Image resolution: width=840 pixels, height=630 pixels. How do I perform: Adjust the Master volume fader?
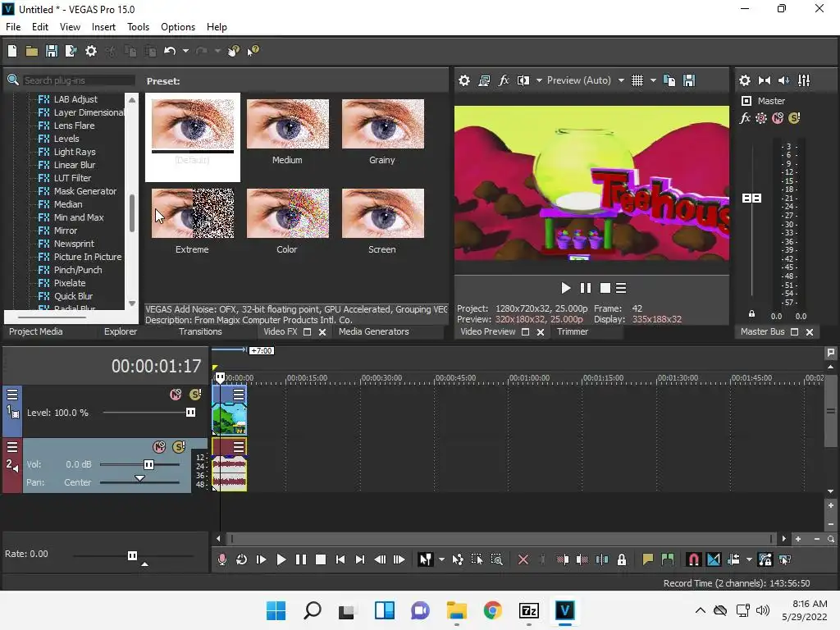751,199
